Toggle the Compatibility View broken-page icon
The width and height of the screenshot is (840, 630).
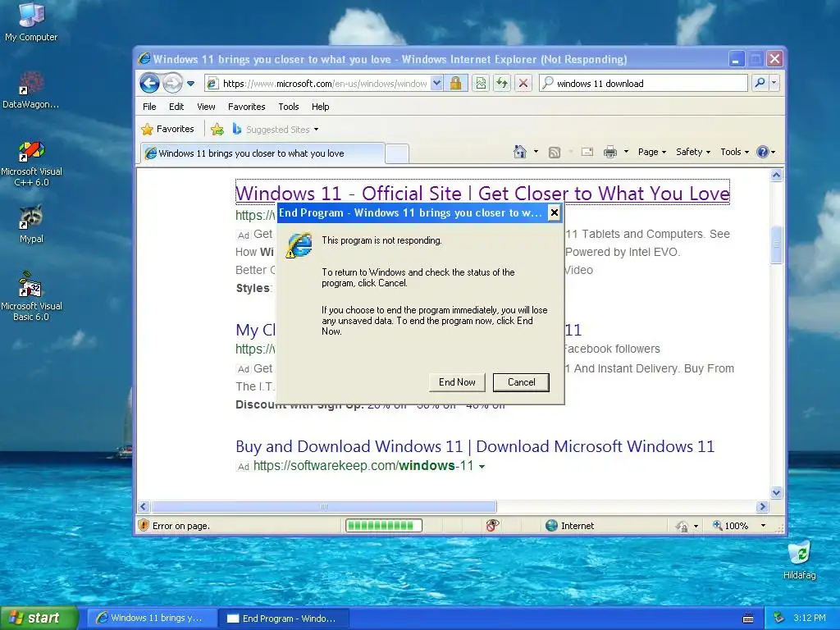pyautogui.click(x=481, y=83)
